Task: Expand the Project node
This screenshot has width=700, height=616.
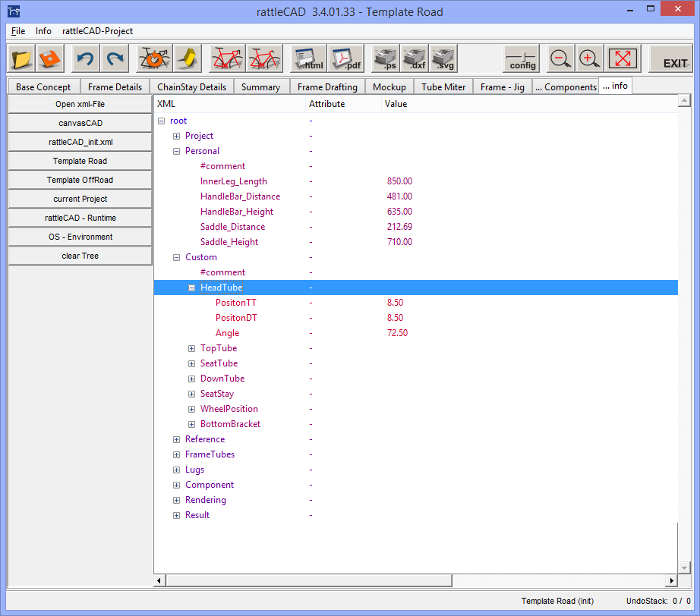Action: pos(176,136)
